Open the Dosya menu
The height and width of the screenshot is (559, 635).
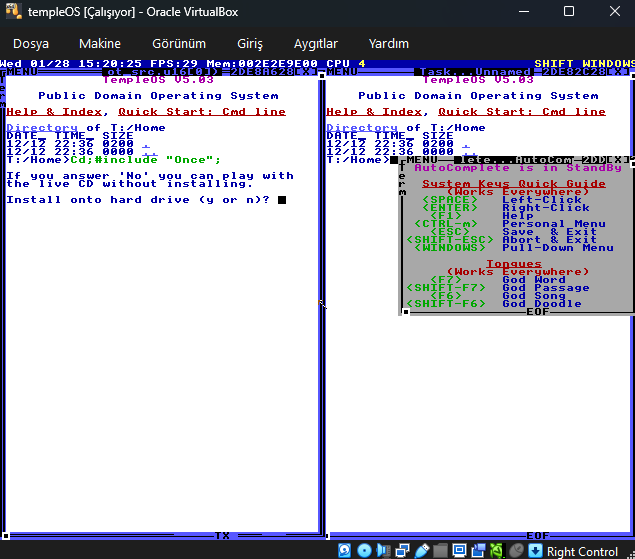pos(31,43)
